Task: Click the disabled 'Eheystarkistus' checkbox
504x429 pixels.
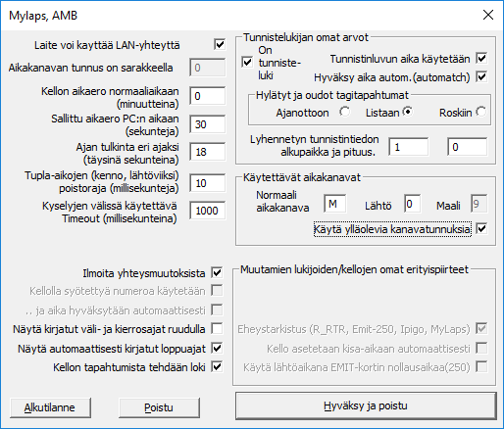Action: [x=481, y=328]
